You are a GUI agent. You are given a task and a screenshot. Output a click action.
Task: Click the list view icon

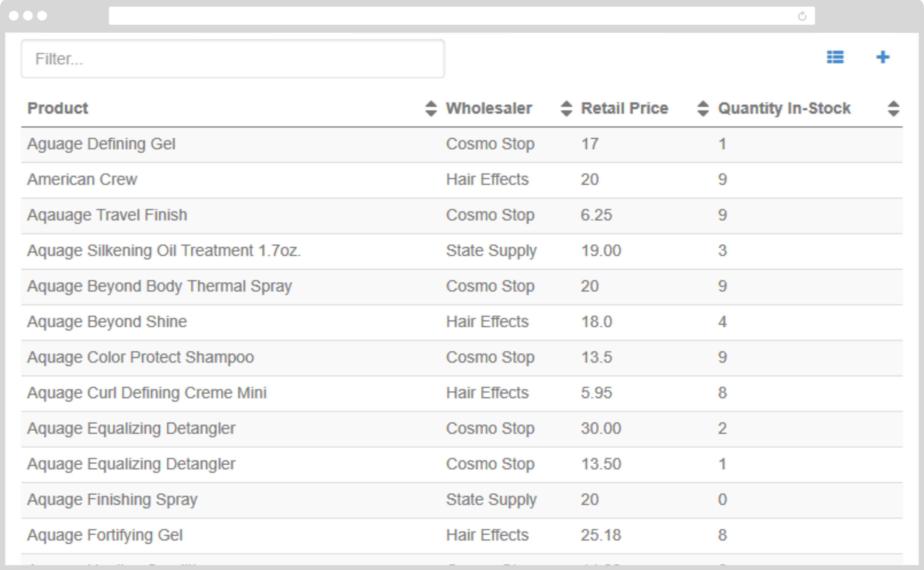click(835, 57)
